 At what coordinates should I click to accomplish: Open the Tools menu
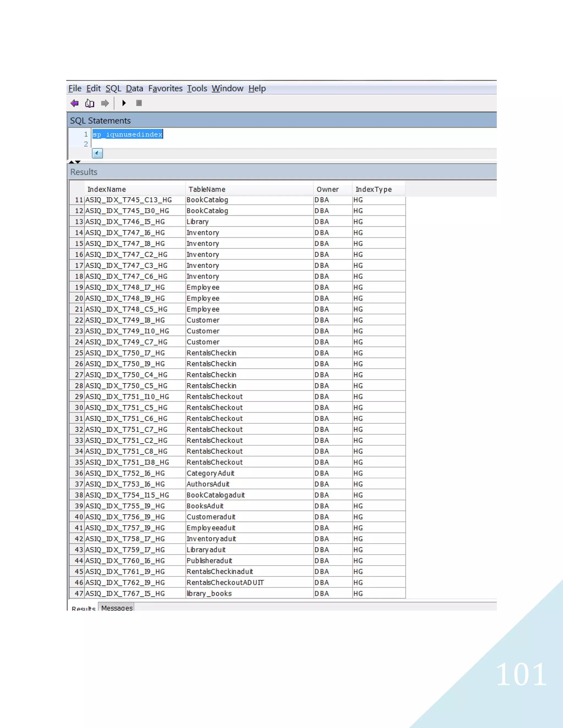197,88
